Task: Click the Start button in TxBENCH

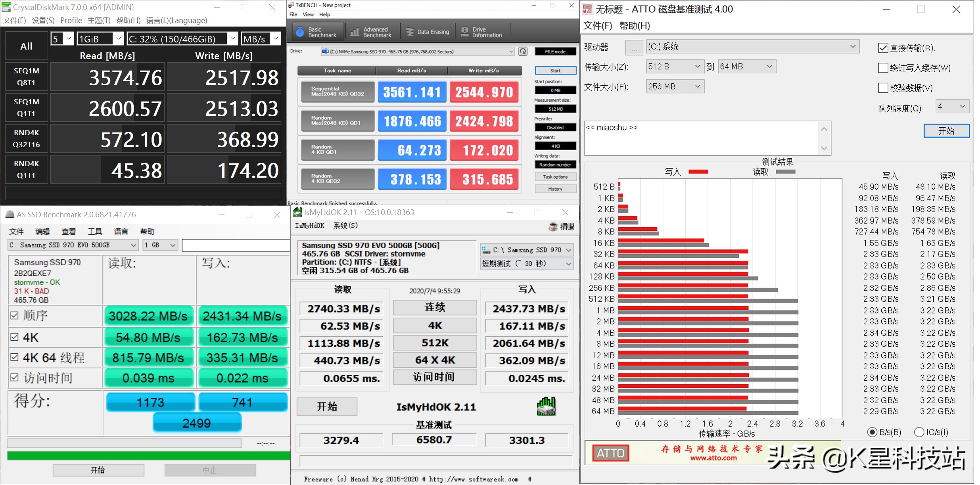Action: point(555,71)
